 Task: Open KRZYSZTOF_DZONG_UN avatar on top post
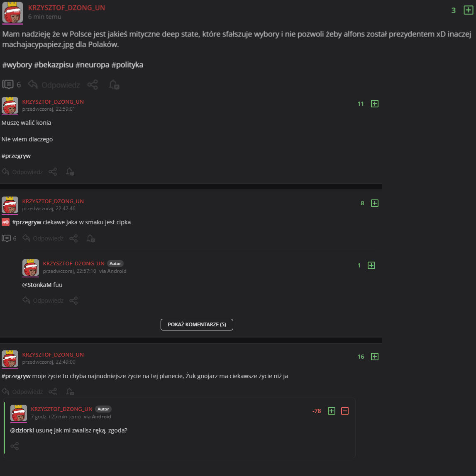(x=12, y=12)
